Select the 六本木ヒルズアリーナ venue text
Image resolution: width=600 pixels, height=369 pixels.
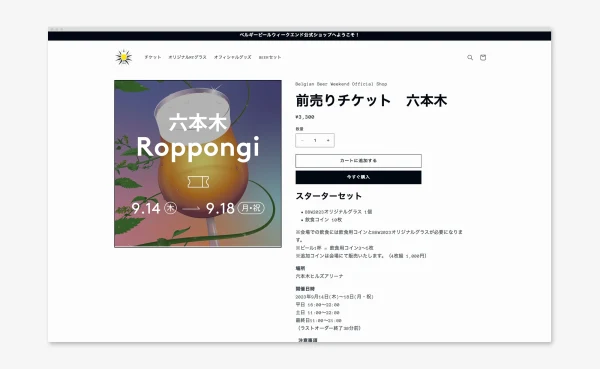[x=320, y=276]
